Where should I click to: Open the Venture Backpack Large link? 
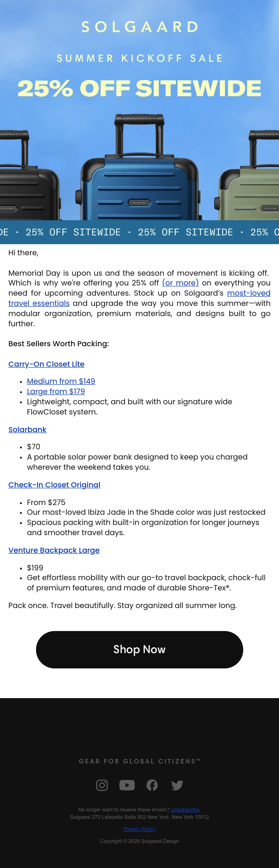(x=54, y=550)
